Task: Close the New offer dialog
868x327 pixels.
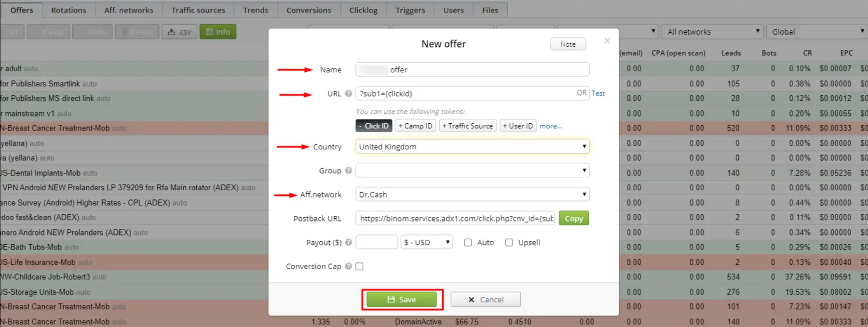Action: pos(607,41)
